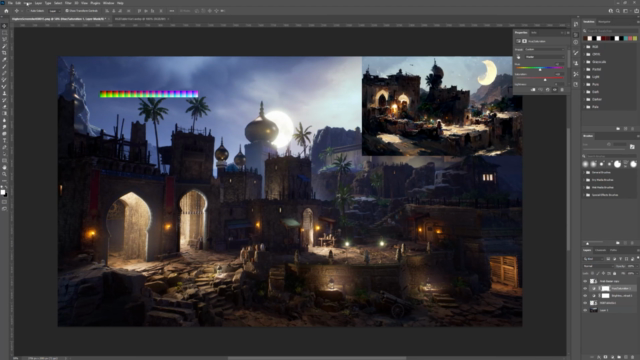The height and width of the screenshot is (360, 640).
Task: Open collapsed Clone Source panel icon
Action: [576, 63]
